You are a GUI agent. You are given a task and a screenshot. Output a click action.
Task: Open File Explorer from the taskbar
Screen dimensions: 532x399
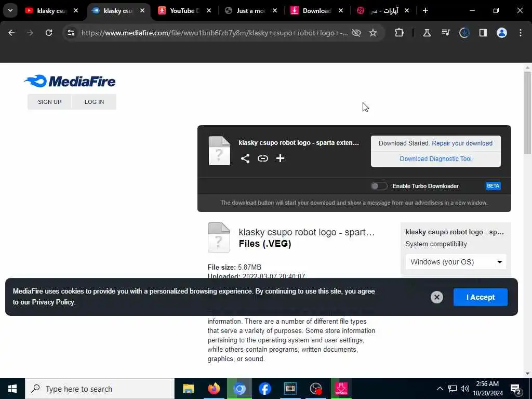click(x=188, y=389)
